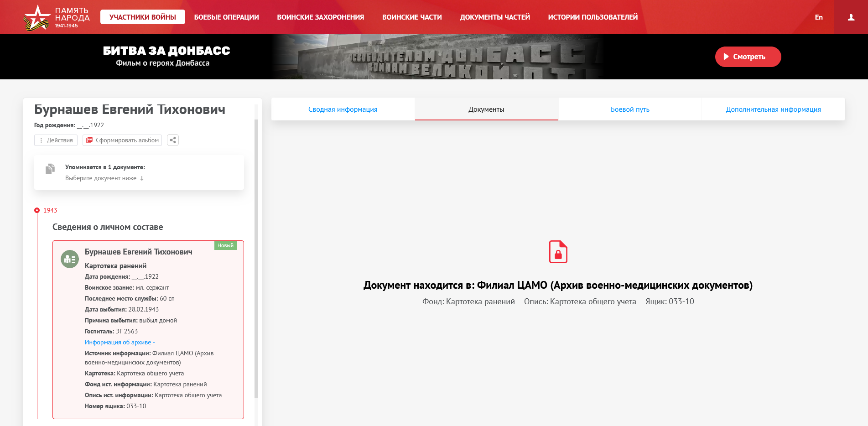Open Дополнительная информация tab

click(x=773, y=109)
